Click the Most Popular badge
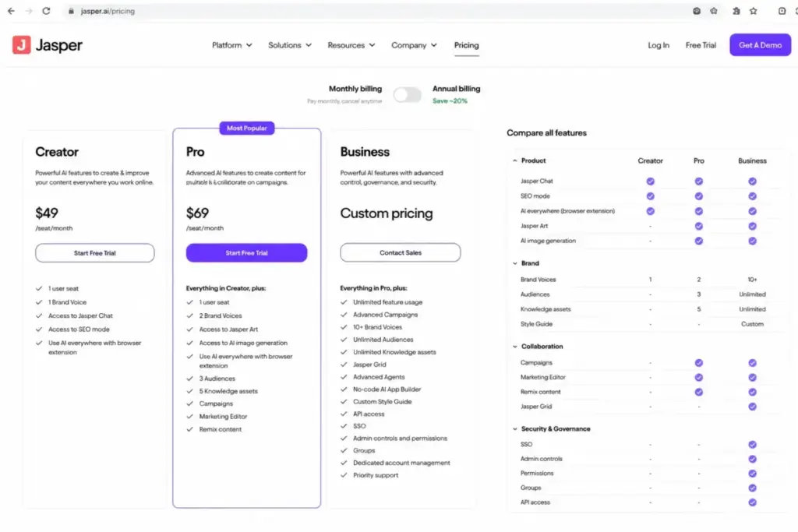Viewport: 798px width, 532px height. coord(247,129)
